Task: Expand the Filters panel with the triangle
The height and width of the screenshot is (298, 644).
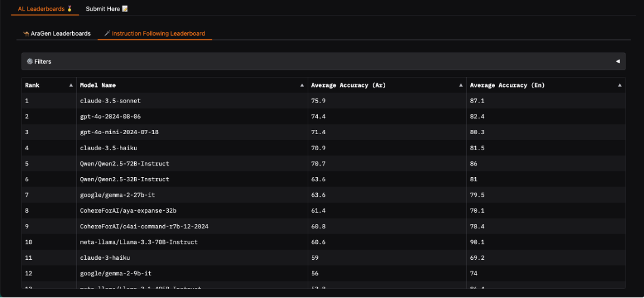Action: 617,61
